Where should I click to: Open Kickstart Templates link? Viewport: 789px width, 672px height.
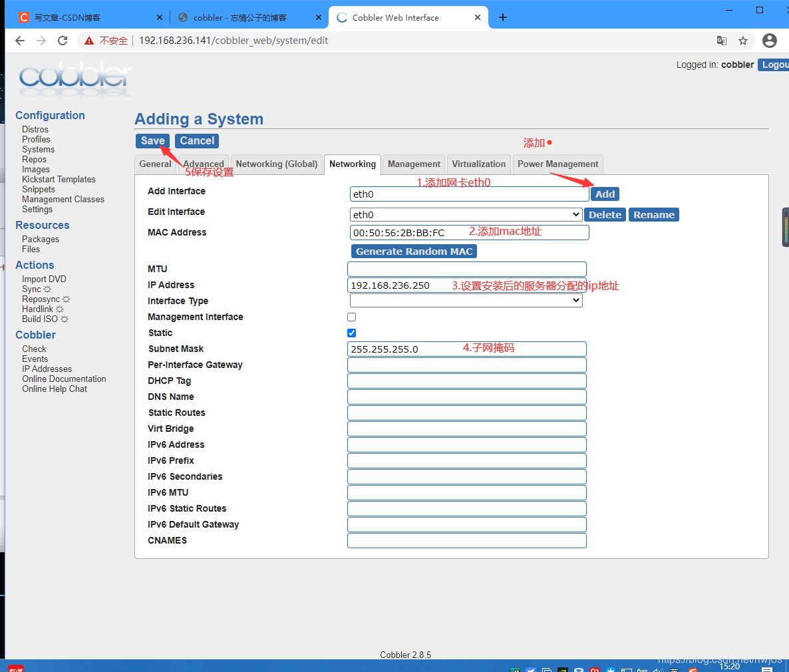pyautogui.click(x=59, y=179)
